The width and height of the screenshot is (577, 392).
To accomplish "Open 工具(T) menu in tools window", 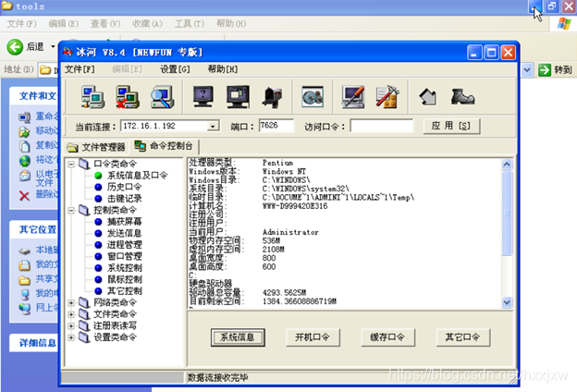I will click(x=190, y=24).
